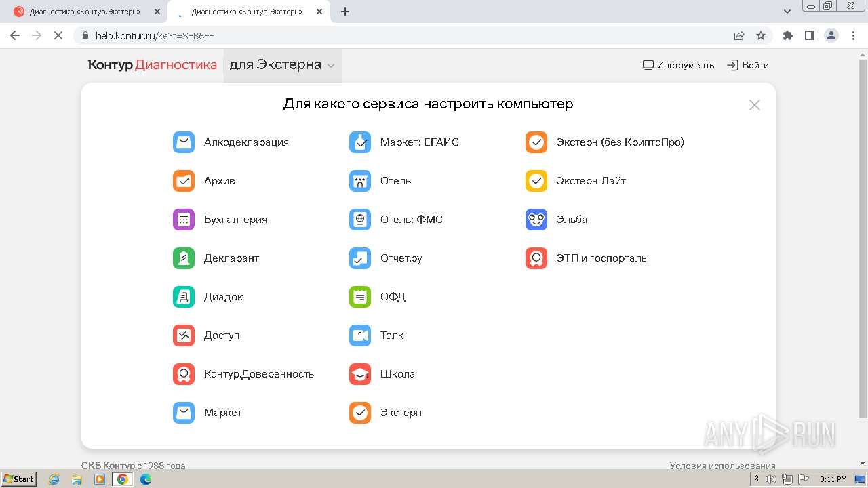868x488 pixels.
Task: Go to the Контур Диагностика logo home
Action: coord(153,65)
